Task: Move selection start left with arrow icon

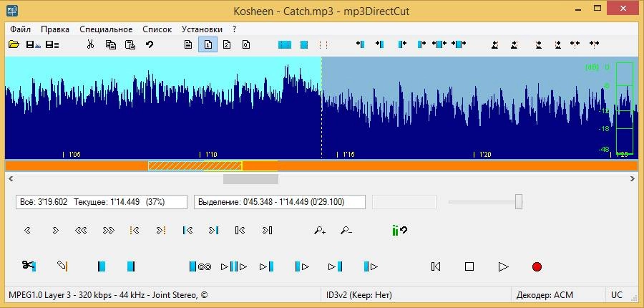Action: (360, 44)
